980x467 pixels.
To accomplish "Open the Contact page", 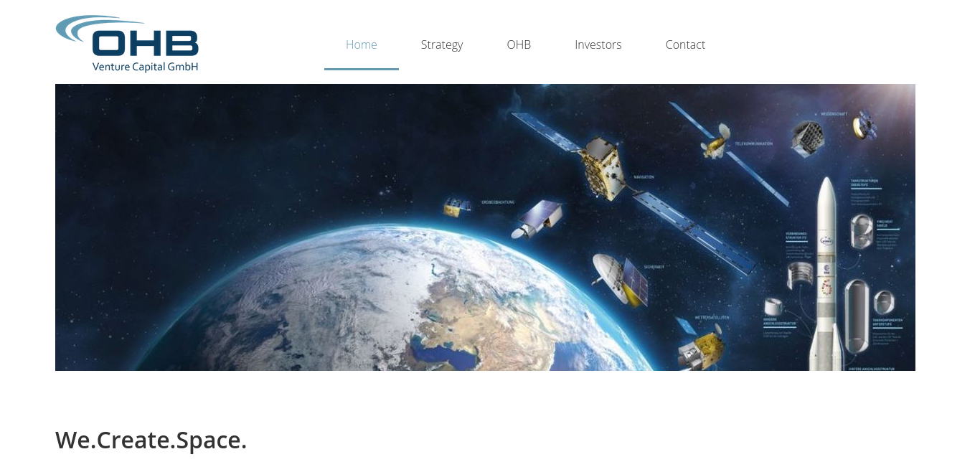I will coord(685,44).
